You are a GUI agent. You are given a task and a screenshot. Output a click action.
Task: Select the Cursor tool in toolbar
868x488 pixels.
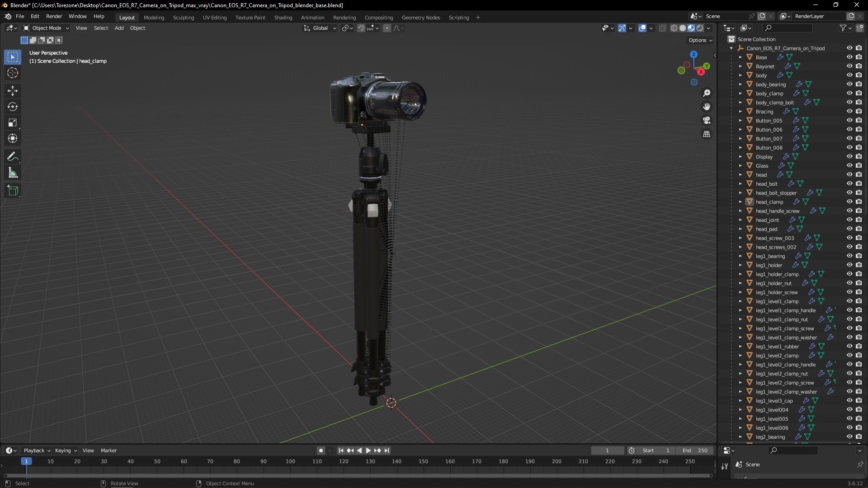click(x=13, y=73)
